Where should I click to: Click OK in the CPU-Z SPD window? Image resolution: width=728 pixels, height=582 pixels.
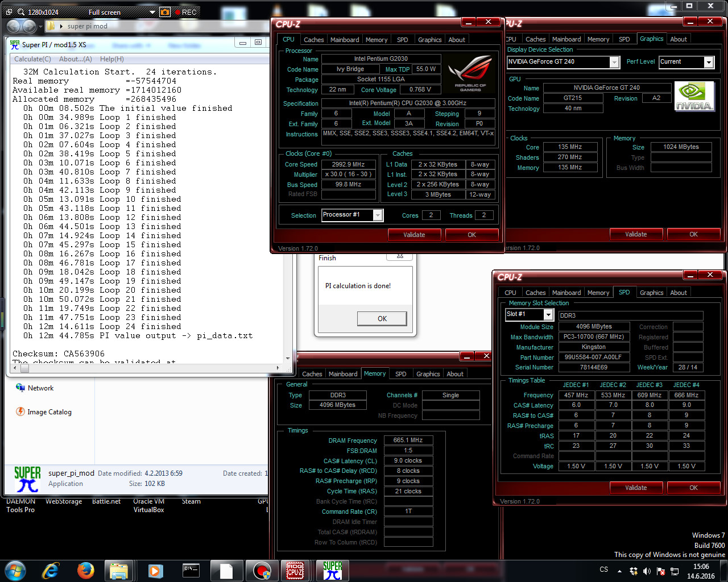pyautogui.click(x=693, y=488)
